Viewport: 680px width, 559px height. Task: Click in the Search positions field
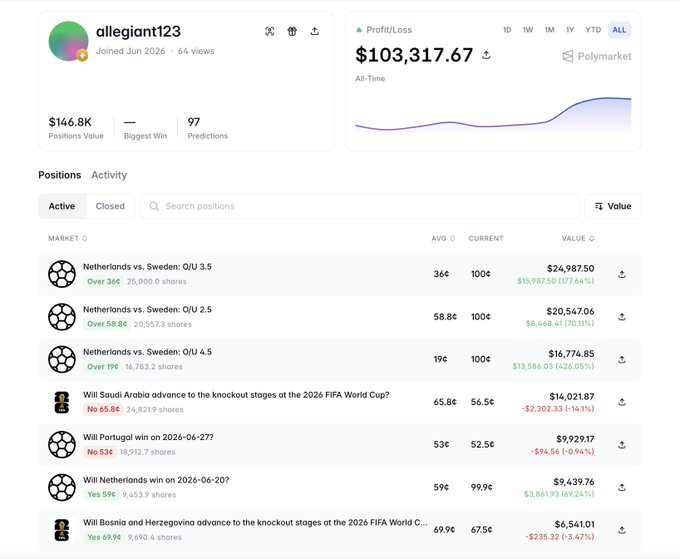tap(360, 206)
